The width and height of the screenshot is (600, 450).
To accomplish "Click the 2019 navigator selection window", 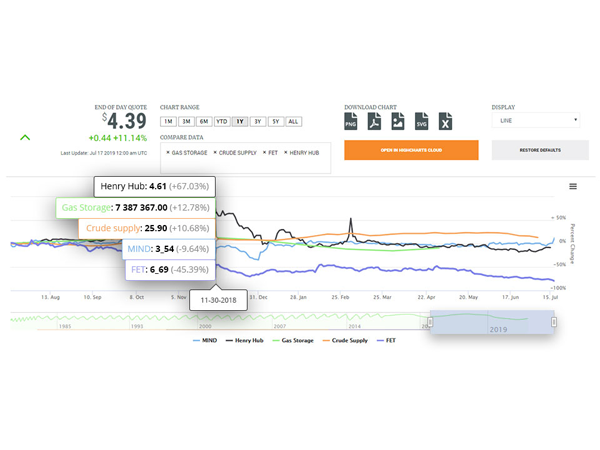I will point(492,322).
